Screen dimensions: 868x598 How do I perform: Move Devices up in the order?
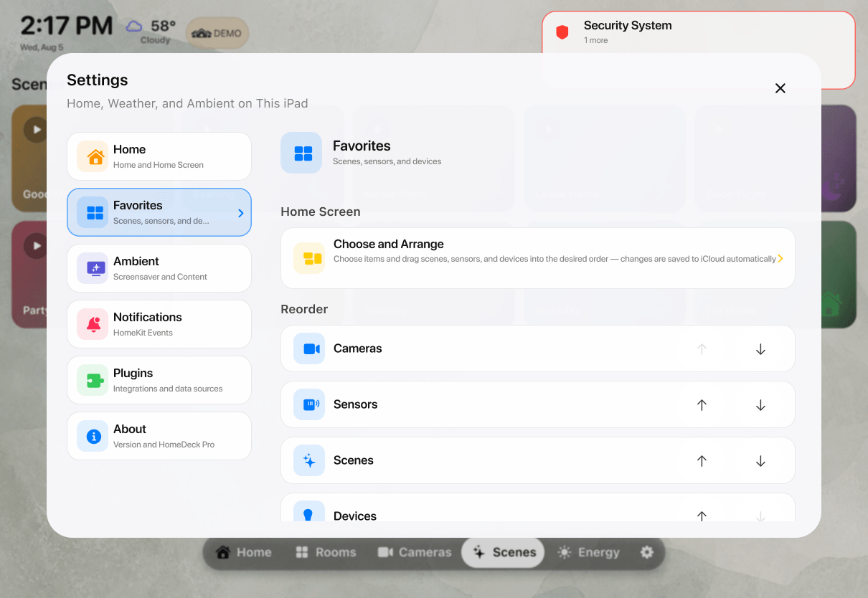[x=702, y=516]
